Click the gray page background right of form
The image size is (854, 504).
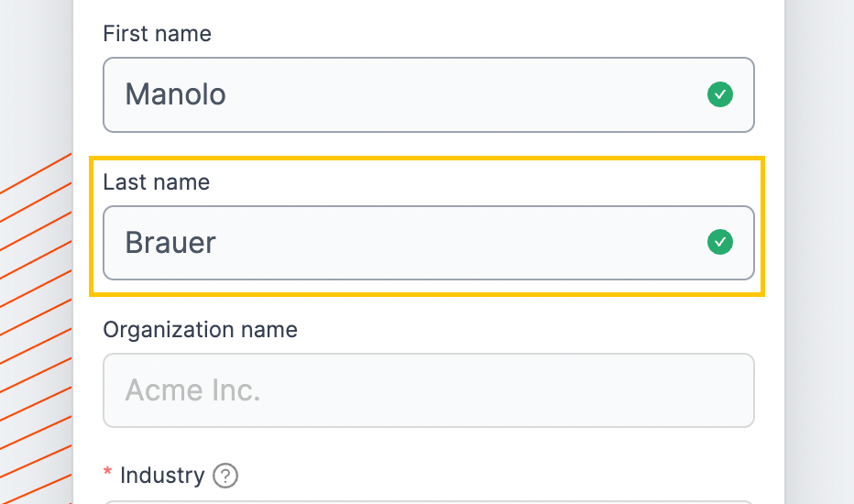click(x=819, y=252)
